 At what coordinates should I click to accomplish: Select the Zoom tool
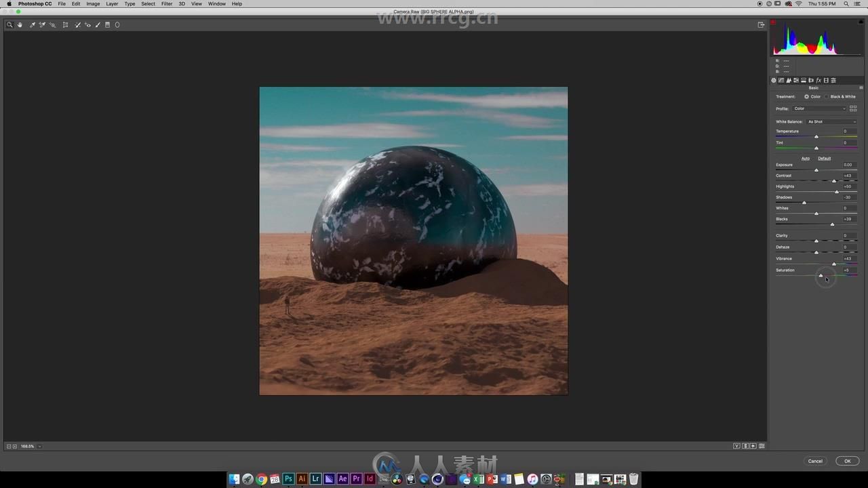(x=9, y=24)
